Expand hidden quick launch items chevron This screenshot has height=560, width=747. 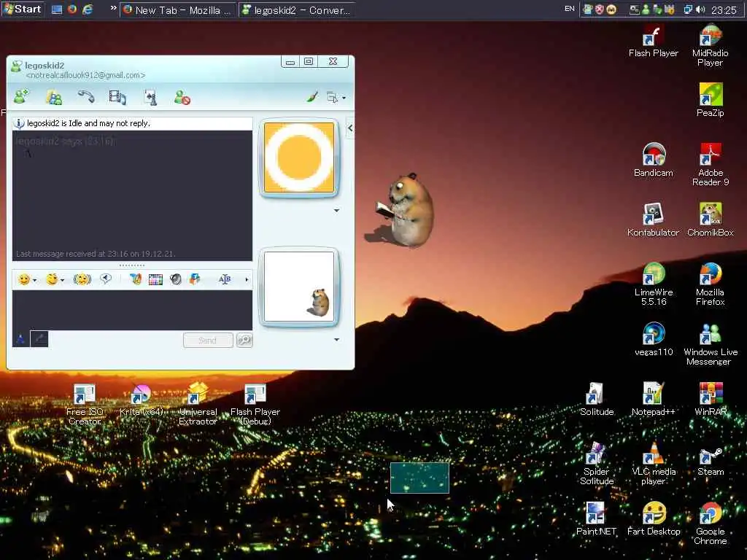113,8
